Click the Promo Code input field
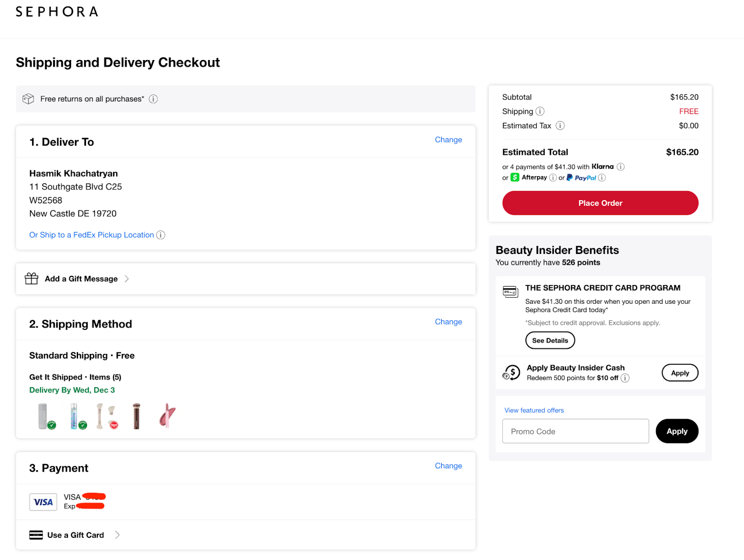 click(x=576, y=431)
